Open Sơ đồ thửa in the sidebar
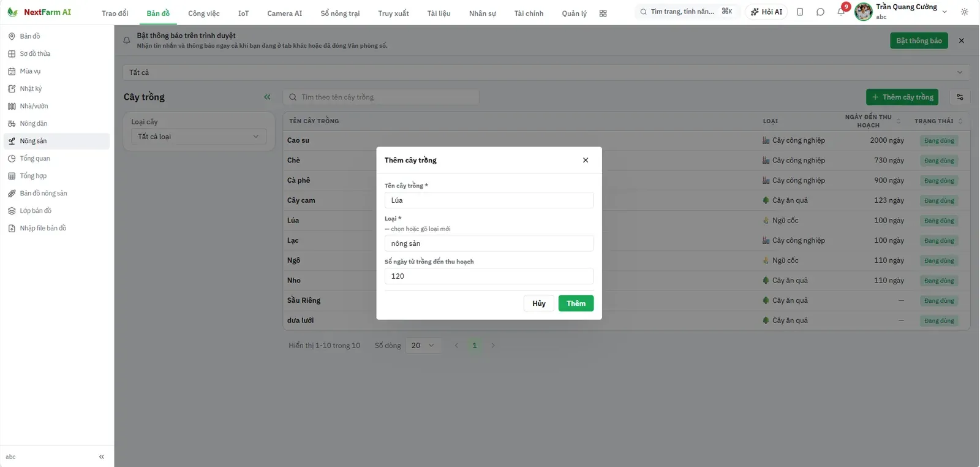This screenshot has height=467, width=980. [56, 54]
